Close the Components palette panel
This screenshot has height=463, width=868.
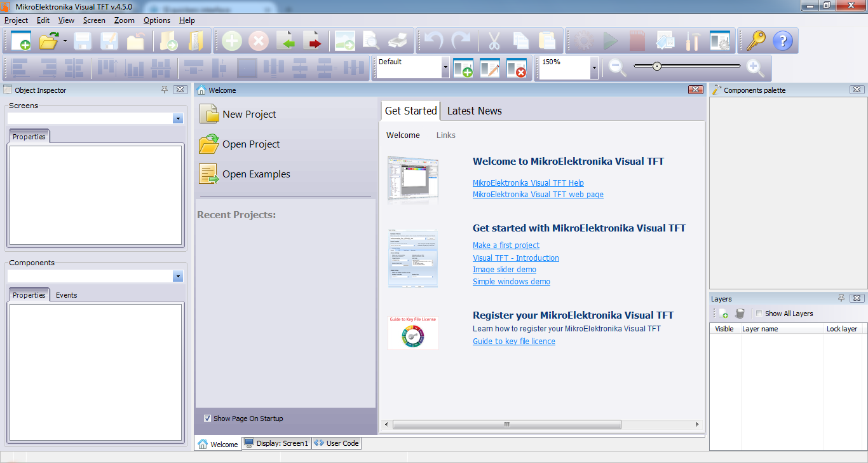[857, 90]
